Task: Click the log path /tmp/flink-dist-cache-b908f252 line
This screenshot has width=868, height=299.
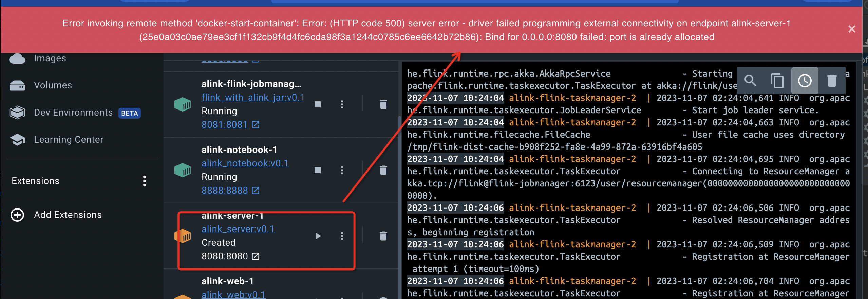Action: 555,147
